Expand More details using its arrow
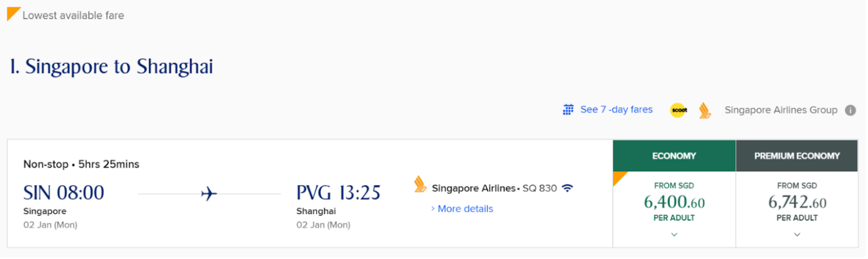 [432, 209]
